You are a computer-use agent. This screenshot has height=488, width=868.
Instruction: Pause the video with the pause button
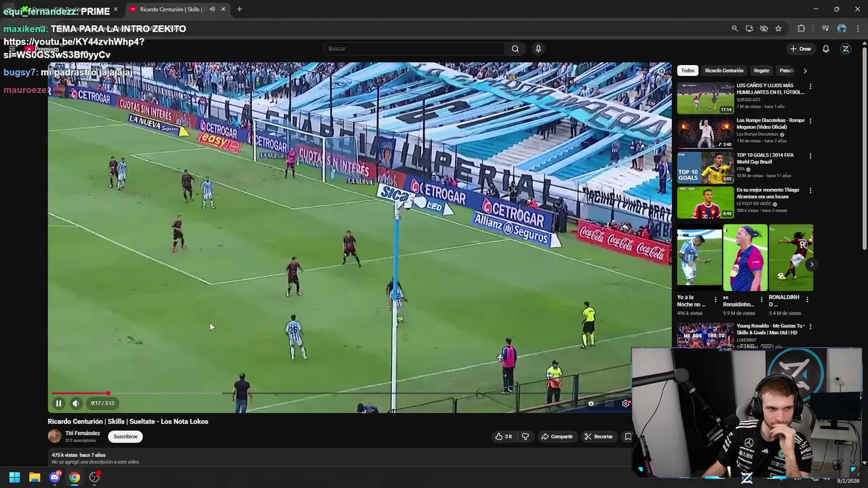point(58,403)
